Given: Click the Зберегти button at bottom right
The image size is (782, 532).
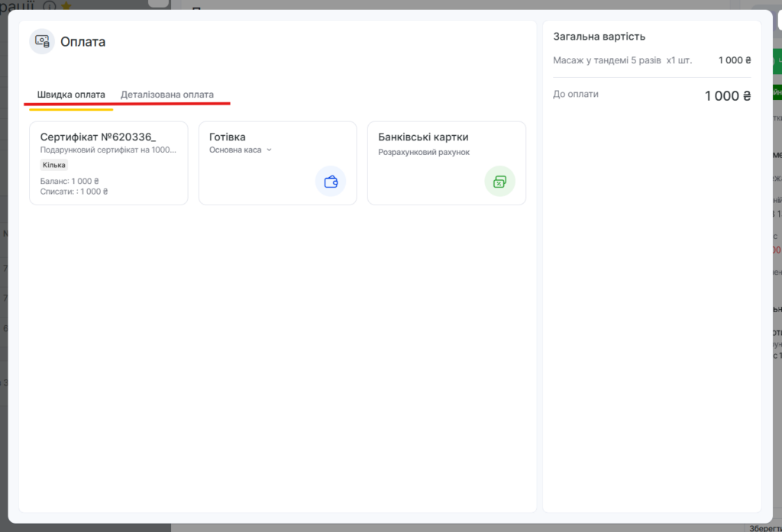Looking at the screenshot, I should coord(764,527).
